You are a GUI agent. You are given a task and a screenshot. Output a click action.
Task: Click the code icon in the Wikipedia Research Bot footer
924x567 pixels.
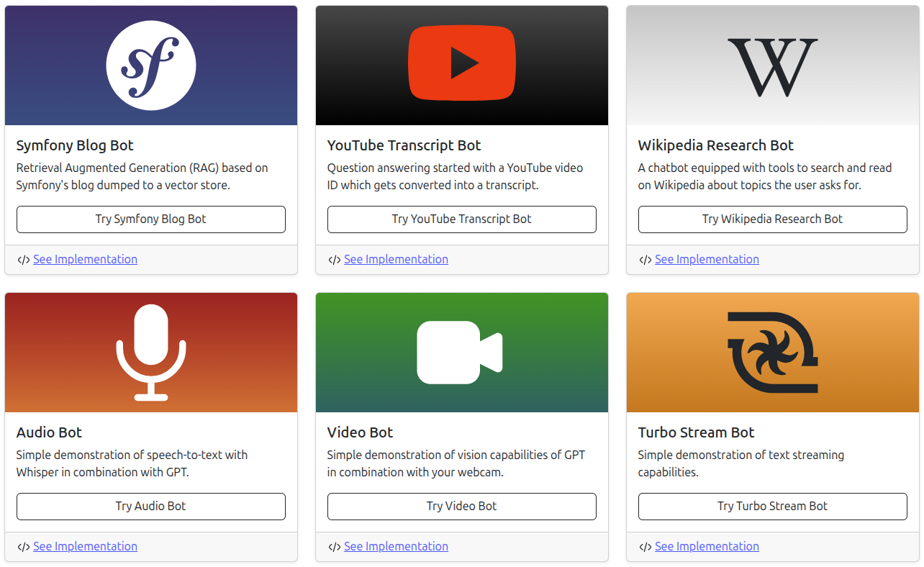pyautogui.click(x=645, y=260)
